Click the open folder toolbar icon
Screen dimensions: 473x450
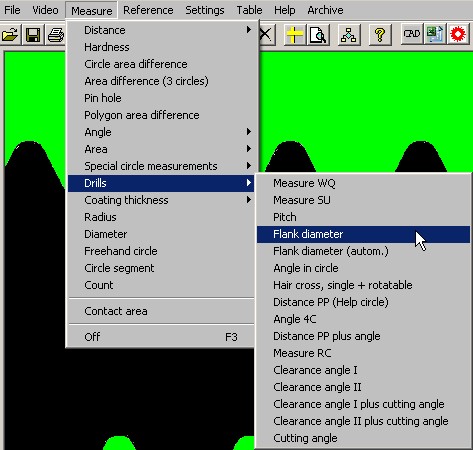[9, 34]
